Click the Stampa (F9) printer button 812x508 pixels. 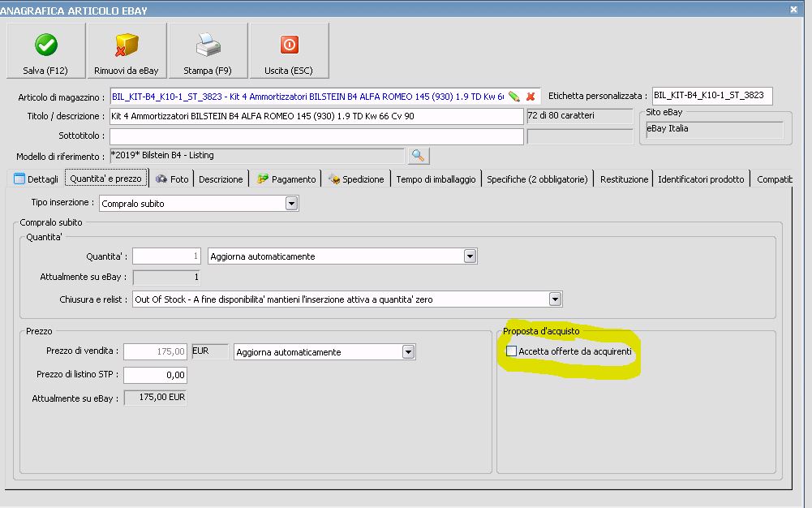(x=208, y=51)
